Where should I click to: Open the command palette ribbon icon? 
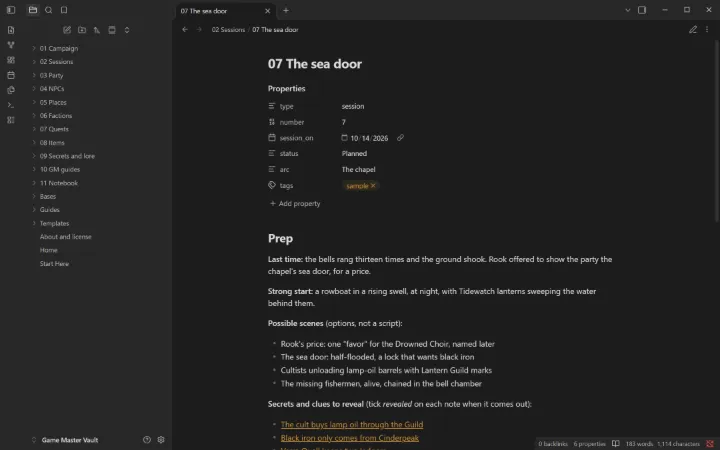11,105
